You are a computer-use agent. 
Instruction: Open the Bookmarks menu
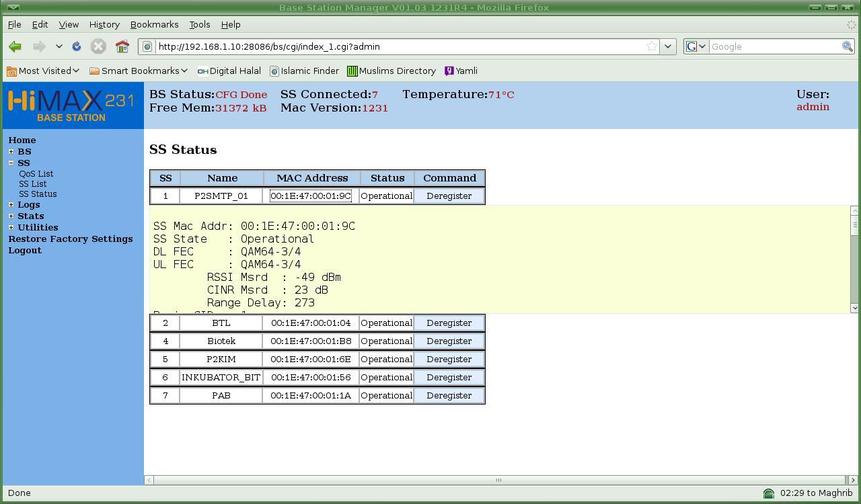pos(154,24)
